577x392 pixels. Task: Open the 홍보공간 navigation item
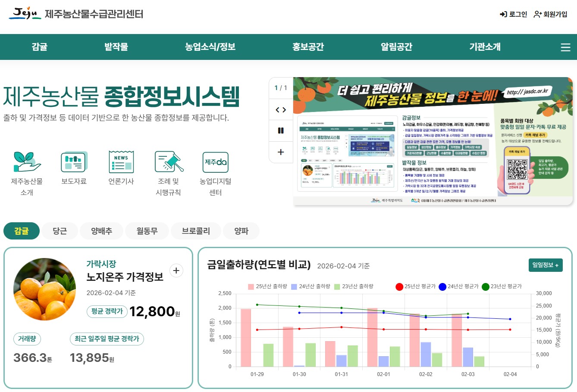coord(308,47)
